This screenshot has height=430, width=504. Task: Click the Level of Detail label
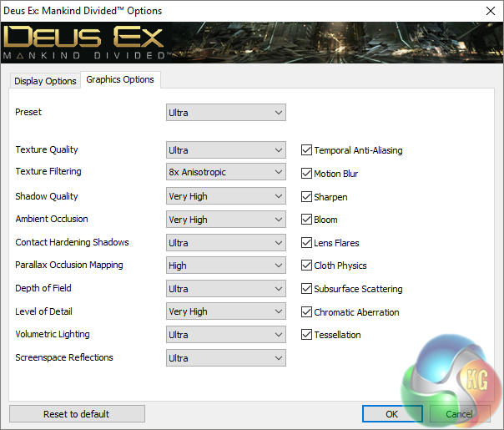coord(43,311)
